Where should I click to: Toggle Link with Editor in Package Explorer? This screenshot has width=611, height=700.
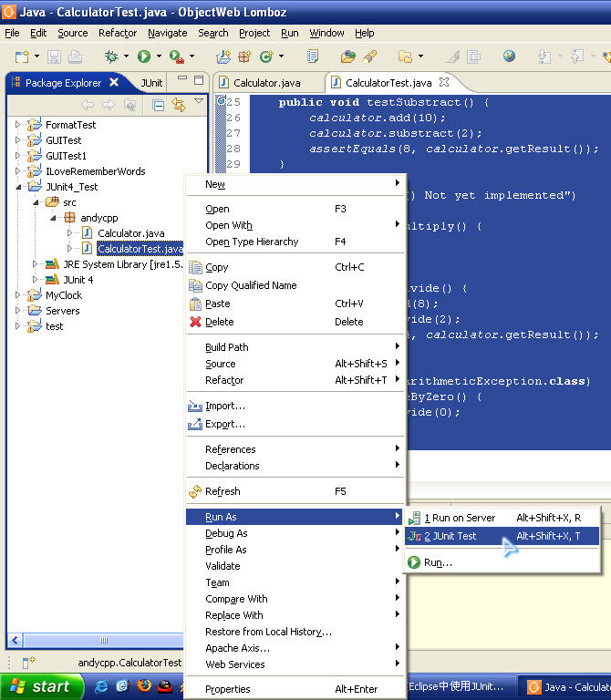tap(179, 105)
